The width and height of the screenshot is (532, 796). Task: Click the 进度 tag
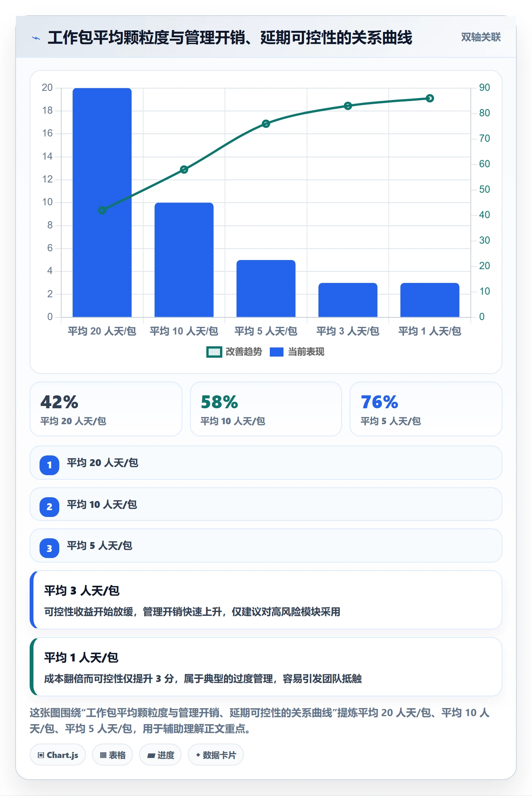[160, 755]
